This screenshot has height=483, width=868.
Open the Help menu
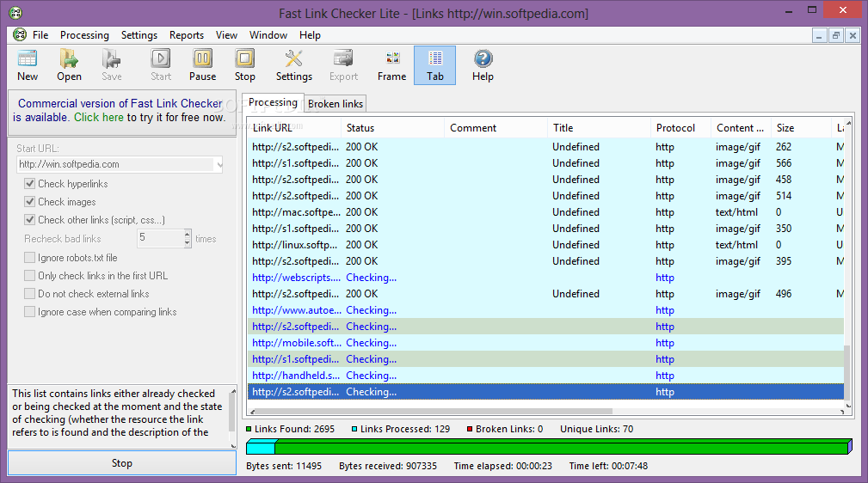coord(310,35)
